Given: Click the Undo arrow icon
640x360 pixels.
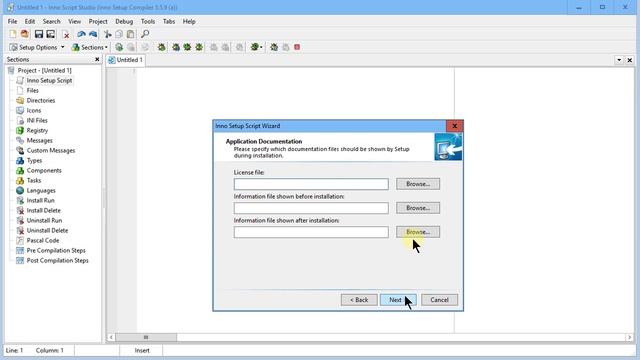Looking at the screenshot, I should coord(81,34).
